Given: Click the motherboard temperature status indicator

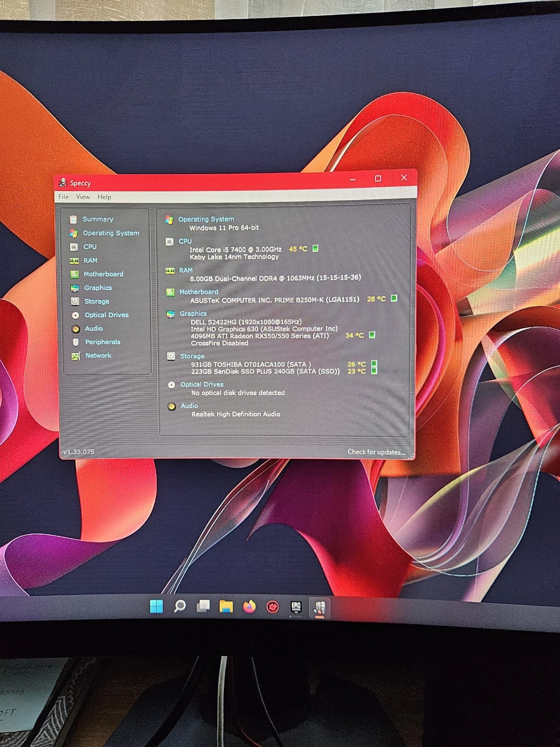Looking at the screenshot, I should pos(393,298).
